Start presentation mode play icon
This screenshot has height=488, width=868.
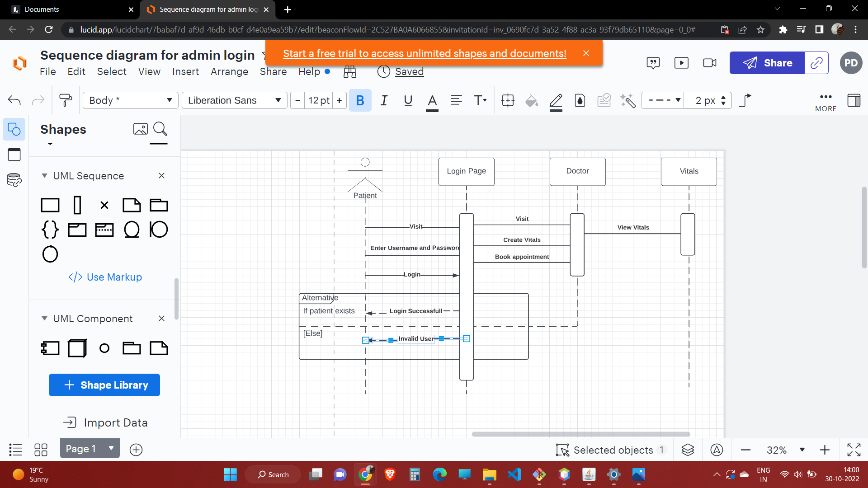click(681, 63)
